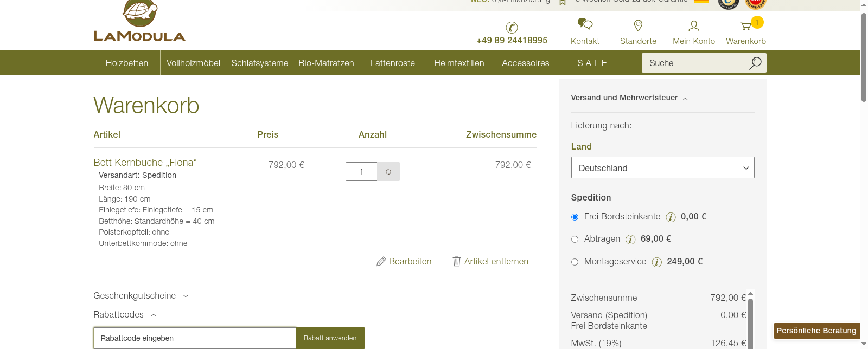Open the Land country dropdown
The height and width of the screenshot is (349, 868).
click(x=662, y=167)
